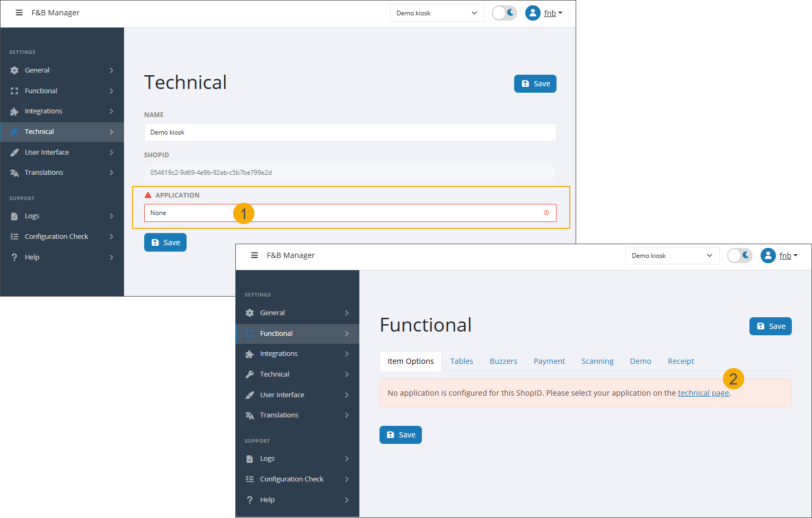Click the hamburger menu icon beside F&B Manager
This screenshot has height=518, width=812.
click(19, 13)
